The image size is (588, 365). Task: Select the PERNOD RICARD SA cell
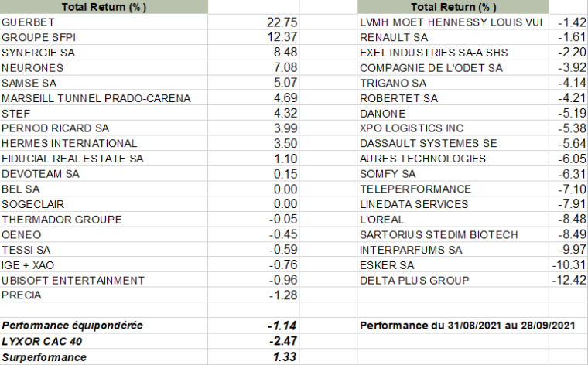click(x=104, y=128)
